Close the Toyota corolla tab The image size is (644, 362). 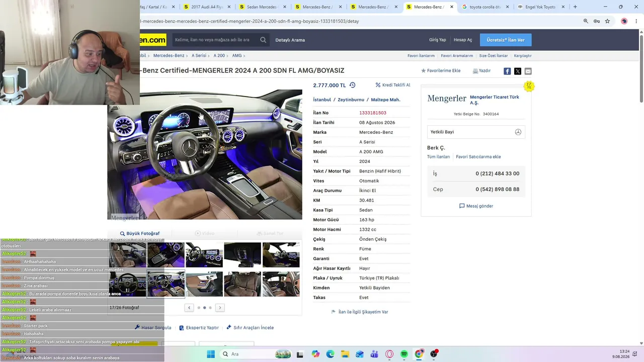coord(507,7)
